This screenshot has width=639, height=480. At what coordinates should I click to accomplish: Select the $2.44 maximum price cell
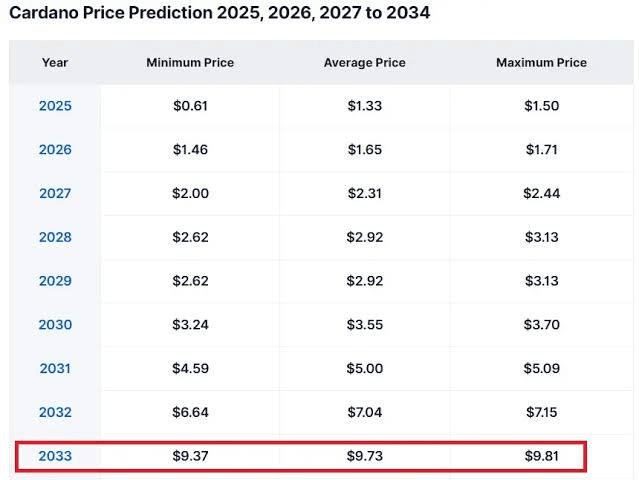(541, 194)
